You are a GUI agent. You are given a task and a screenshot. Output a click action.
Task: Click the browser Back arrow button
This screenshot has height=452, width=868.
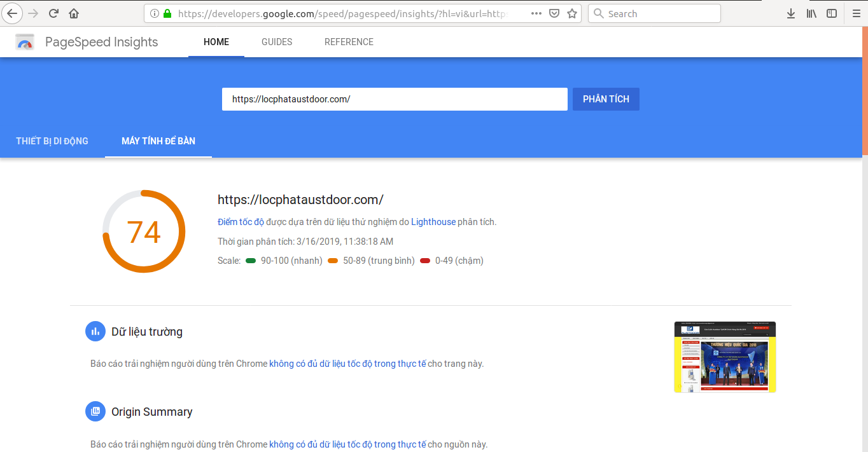pyautogui.click(x=13, y=13)
